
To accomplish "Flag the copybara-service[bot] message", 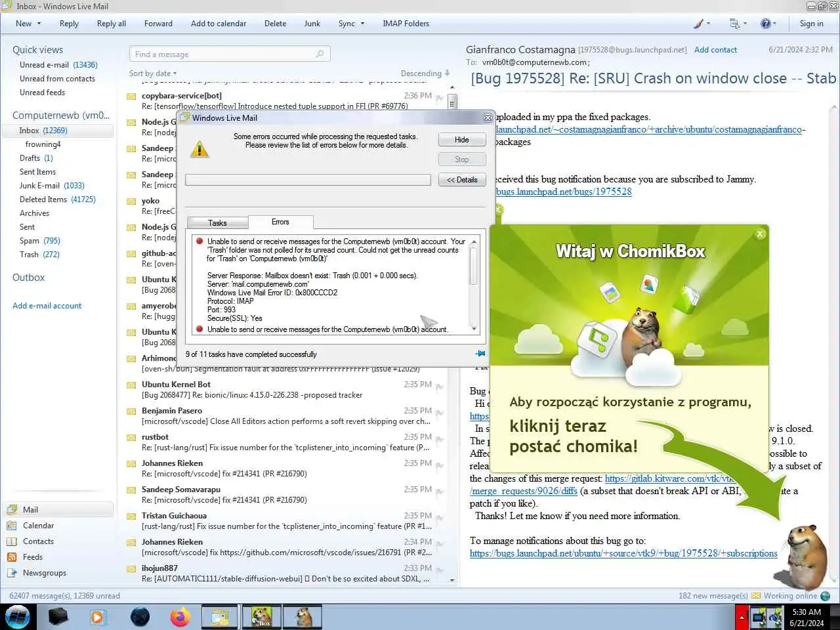I will [x=439, y=98].
